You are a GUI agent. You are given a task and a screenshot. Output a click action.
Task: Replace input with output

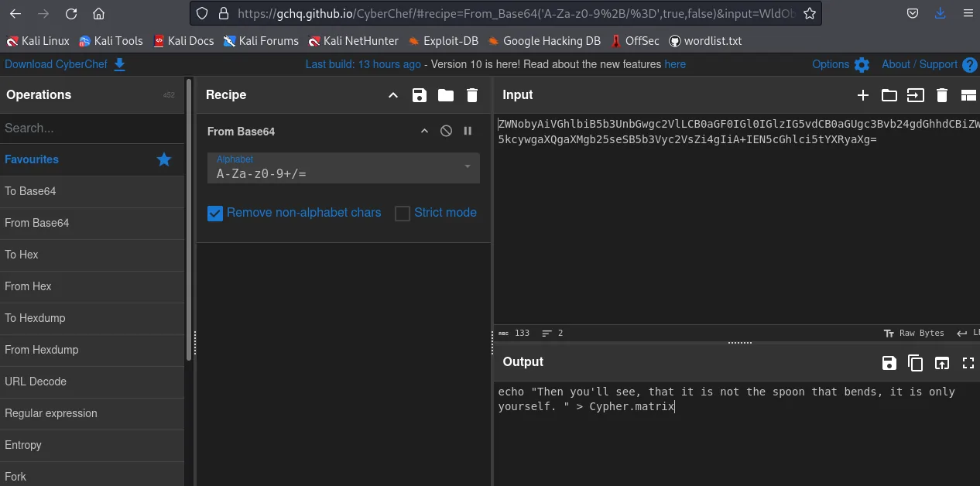click(x=941, y=362)
